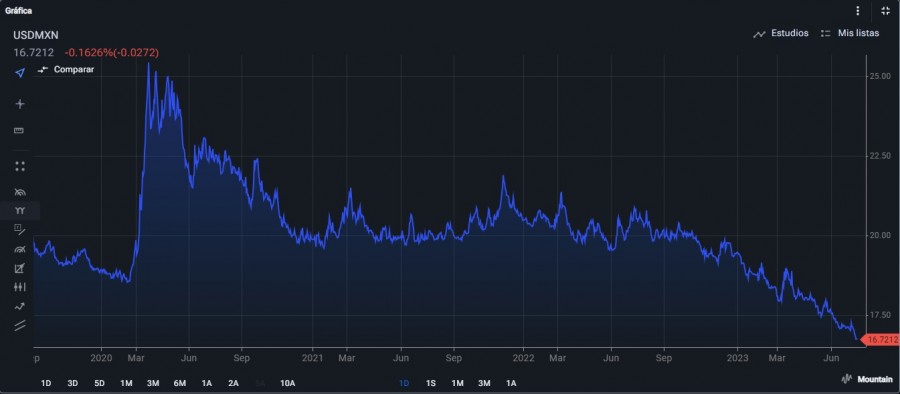Image resolution: width=900 pixels, height=394 pixels.
Task: Click the Gráfica panel title
Action: click(18, 11)
